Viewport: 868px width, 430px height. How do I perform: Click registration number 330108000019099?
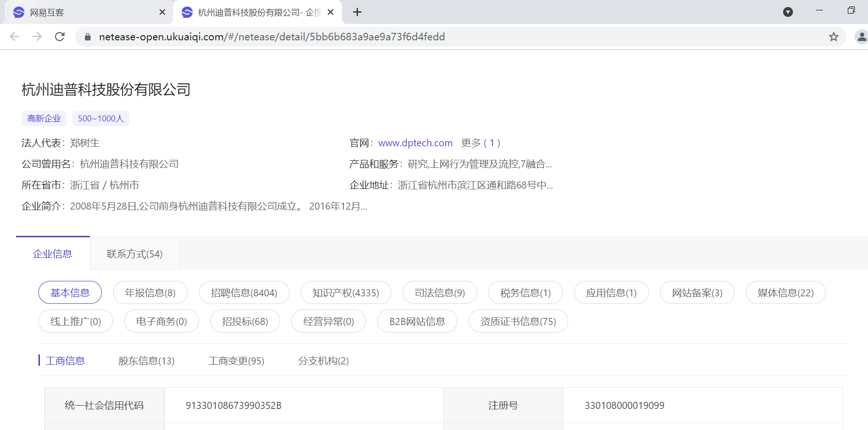click(624, 405)
